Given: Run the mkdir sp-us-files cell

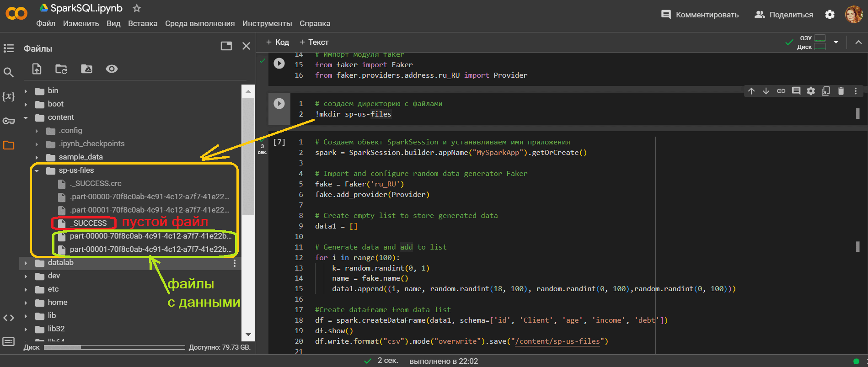Looking at the screenshot, I should (279, 104).
